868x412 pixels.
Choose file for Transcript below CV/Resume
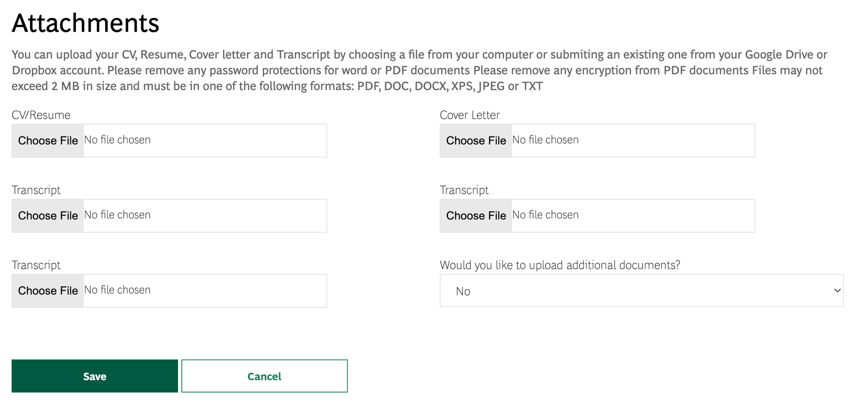48,216
